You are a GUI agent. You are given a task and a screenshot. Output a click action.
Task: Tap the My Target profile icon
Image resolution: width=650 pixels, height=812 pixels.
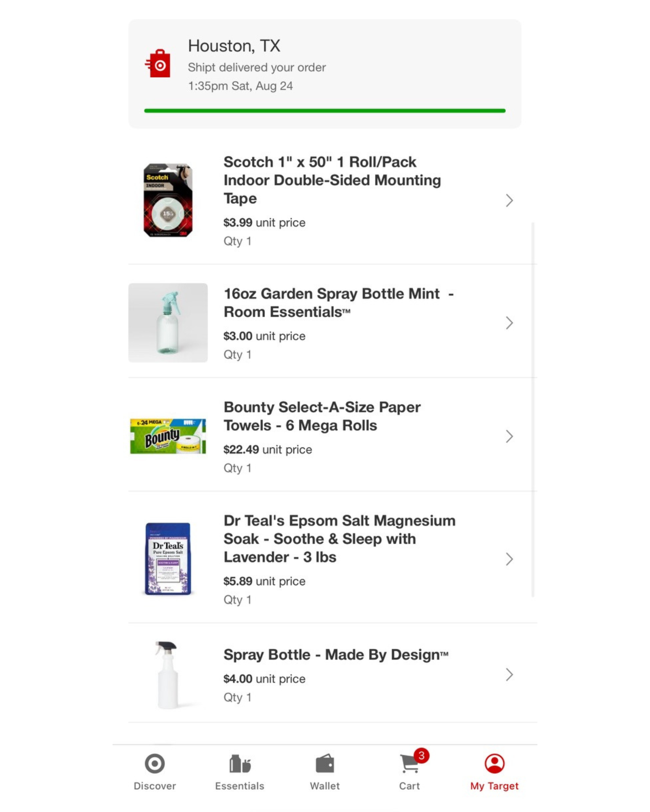tap(494, 764)
